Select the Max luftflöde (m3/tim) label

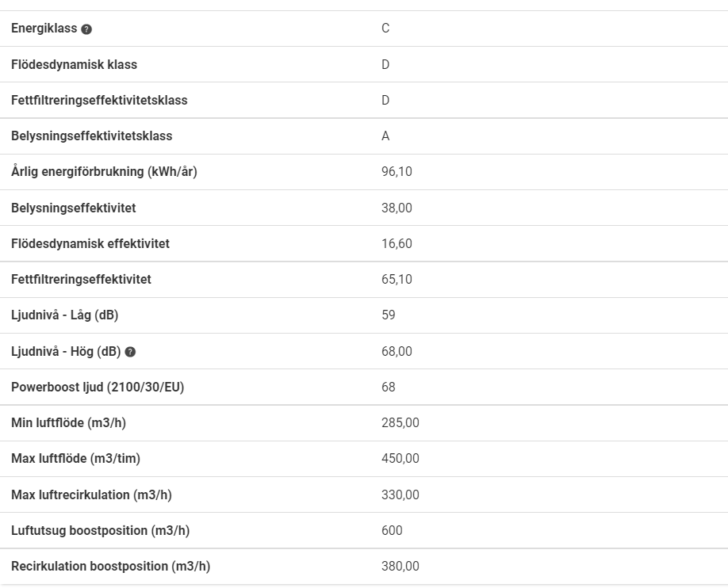75,459
